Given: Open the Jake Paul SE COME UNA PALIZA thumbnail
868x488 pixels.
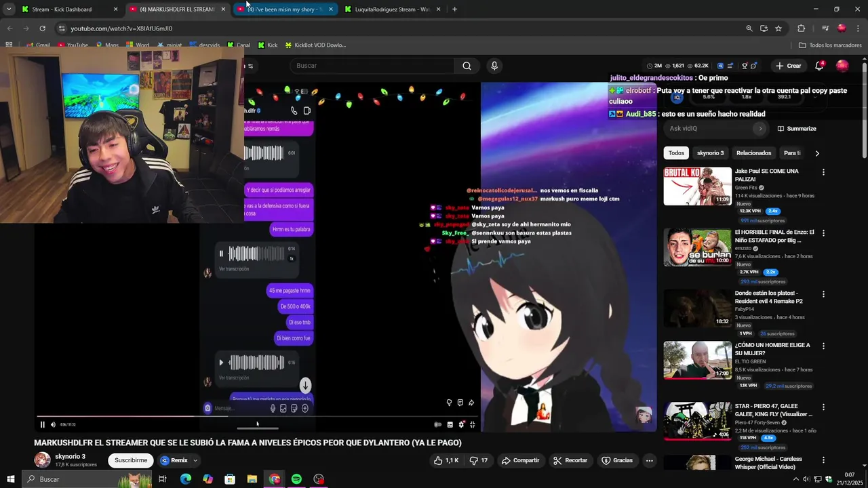Looking at the screenshot, I should (x=697, y=186).
